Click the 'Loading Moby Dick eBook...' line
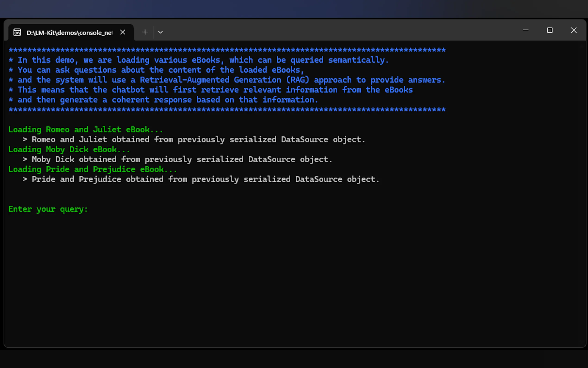 click(x=69, y=149)
